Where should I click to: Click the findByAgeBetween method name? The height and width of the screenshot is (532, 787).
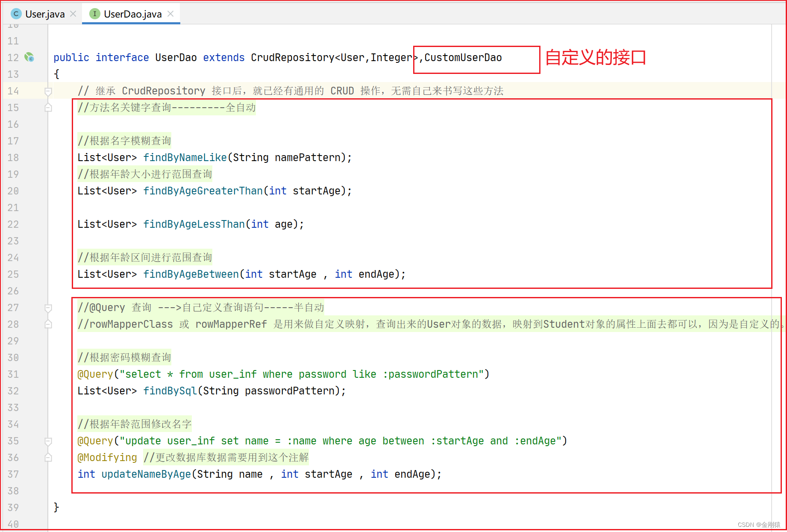coord(191,274)
